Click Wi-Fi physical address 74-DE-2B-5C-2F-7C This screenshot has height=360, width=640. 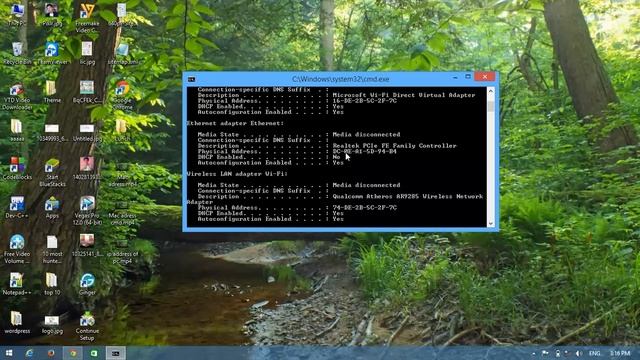(x=364, y=207)
